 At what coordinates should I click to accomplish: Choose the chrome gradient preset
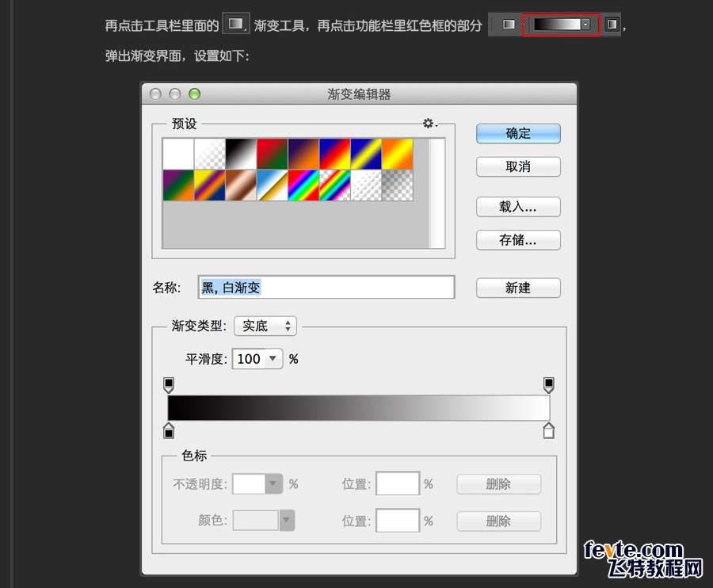273,185
